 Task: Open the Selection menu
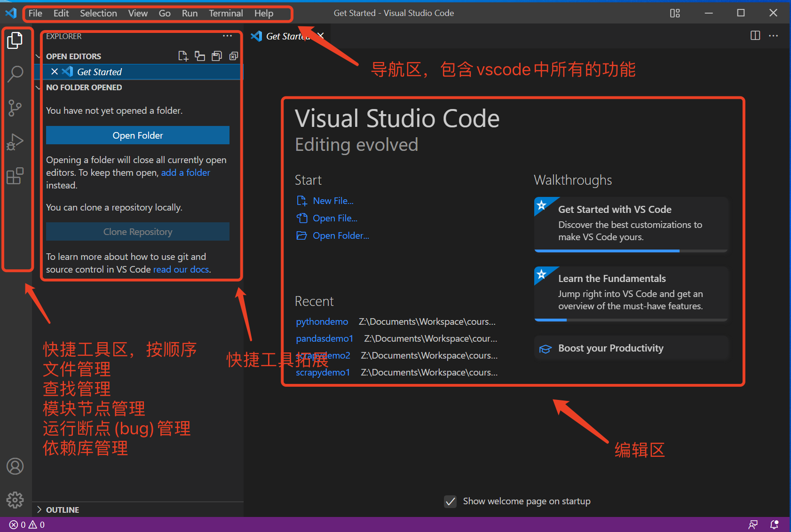tap(98, 13)
